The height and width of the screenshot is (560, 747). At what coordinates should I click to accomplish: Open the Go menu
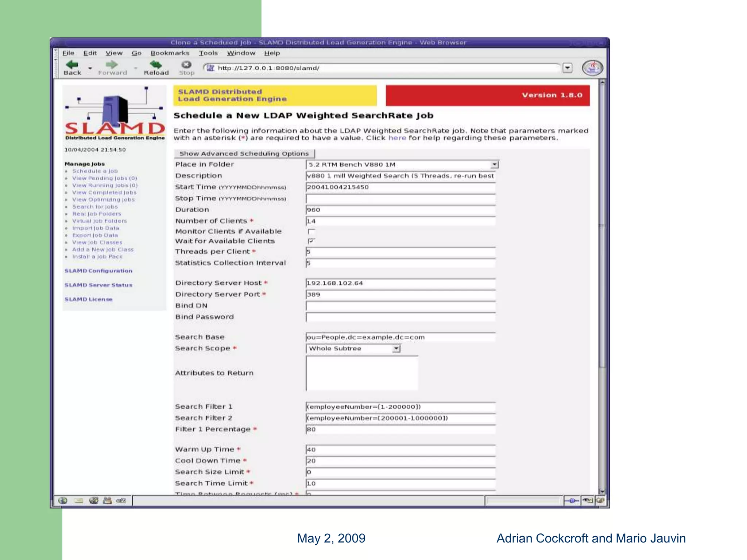coord(136,53)
